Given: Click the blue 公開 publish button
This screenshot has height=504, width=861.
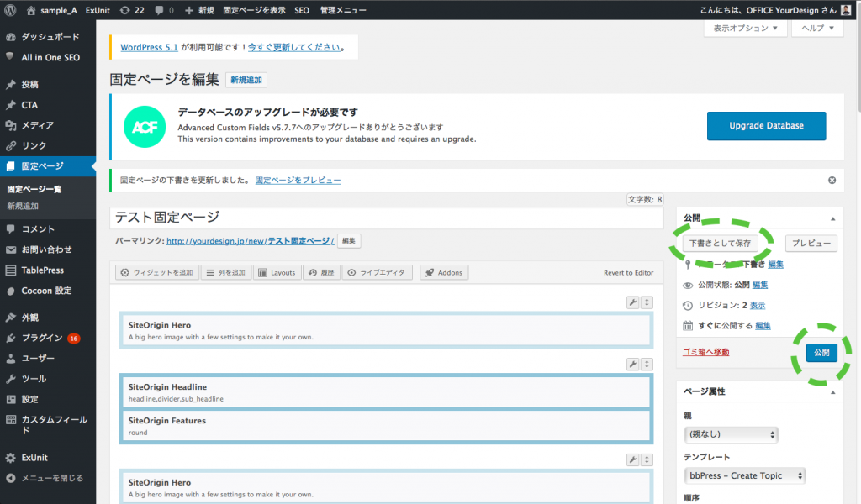Looking at the screenshot, I should 821,353.
